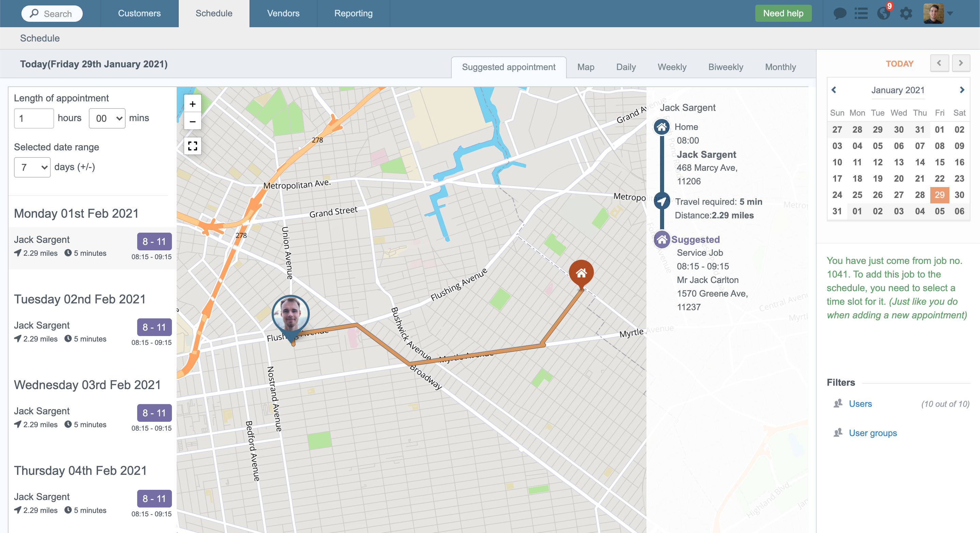Click the Need help button
The image size is (980, 533).
783,13
